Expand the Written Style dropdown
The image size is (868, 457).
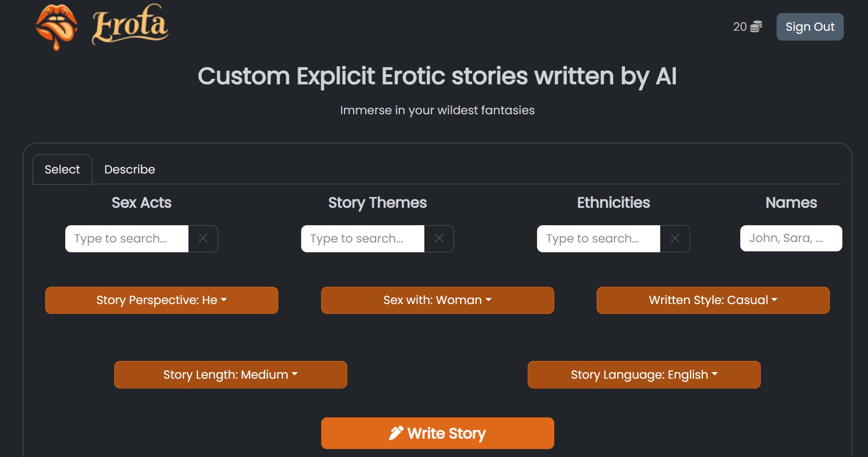point(713,300)
